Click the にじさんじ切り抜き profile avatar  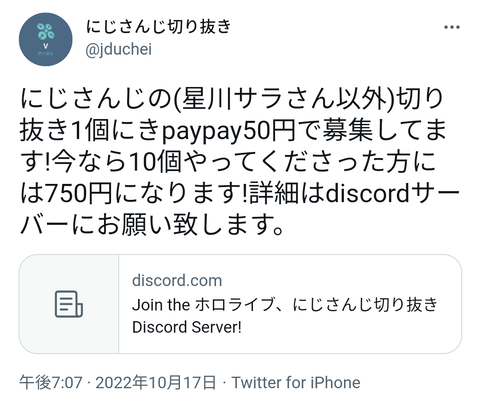(46, 39)
